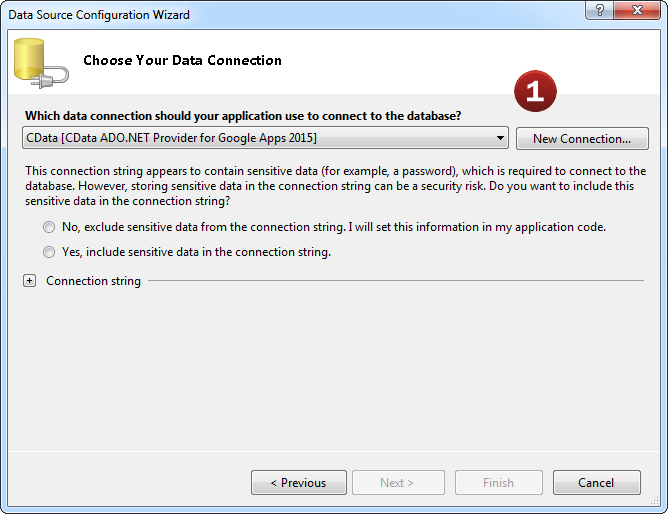Click the Data Source Configuration Wizard title bar
This screenshot has width=668, height=514.
coord(250,14)
